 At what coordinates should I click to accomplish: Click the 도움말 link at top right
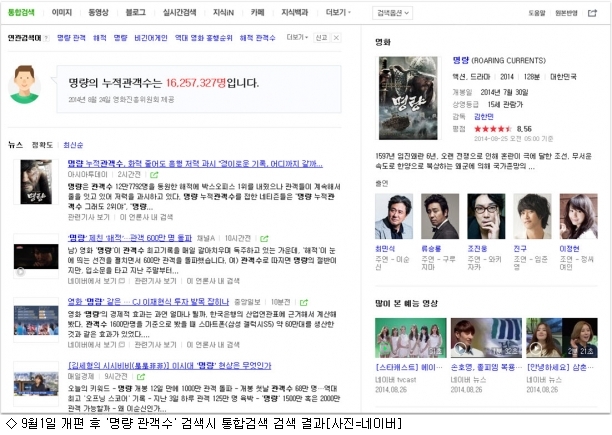(x=537, y=13)
